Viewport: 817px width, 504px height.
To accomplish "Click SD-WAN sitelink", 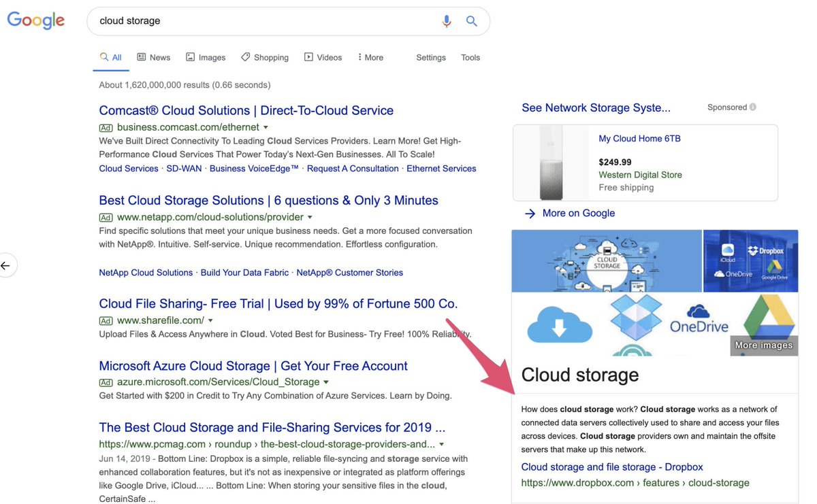I will click(185, 169).
